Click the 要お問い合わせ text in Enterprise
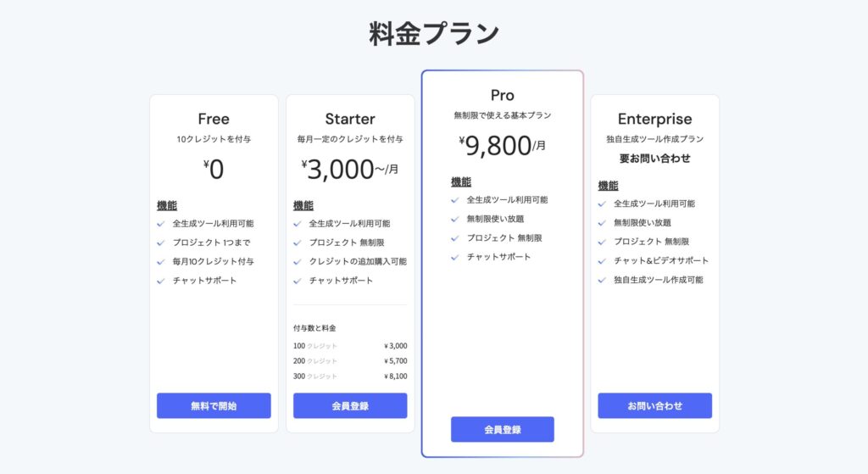This screenshot has height=474, width=868. [654, 159]
